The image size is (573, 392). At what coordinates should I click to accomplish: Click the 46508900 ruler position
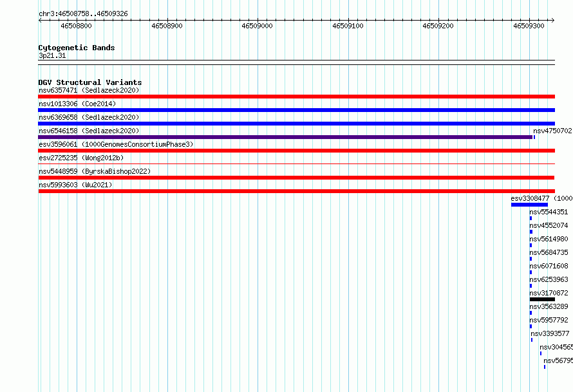coord(167,26)
